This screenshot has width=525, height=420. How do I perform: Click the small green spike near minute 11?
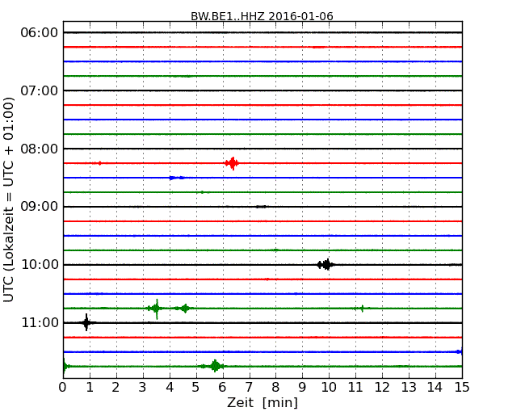tap(362, 309)
